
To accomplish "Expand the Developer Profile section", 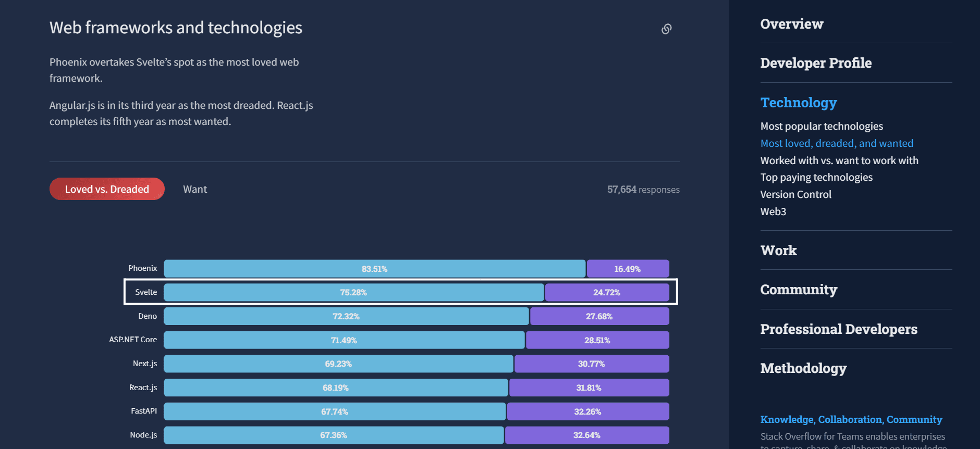I will [x=816, y=63].
